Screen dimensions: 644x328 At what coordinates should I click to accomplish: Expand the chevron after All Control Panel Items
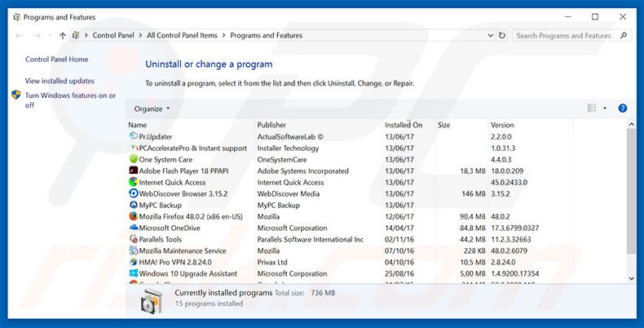(224, 35)
